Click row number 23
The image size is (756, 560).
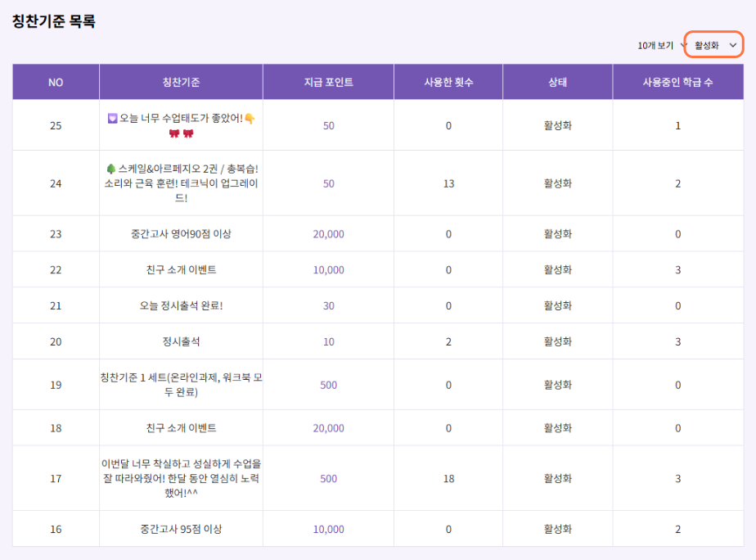click(x=56, y=234)
